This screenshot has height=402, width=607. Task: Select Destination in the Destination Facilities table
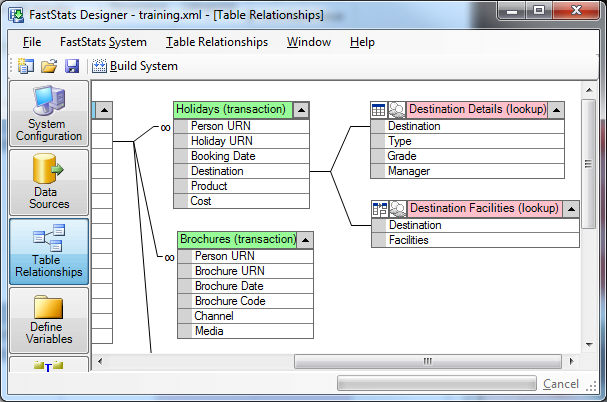(475, 225)
